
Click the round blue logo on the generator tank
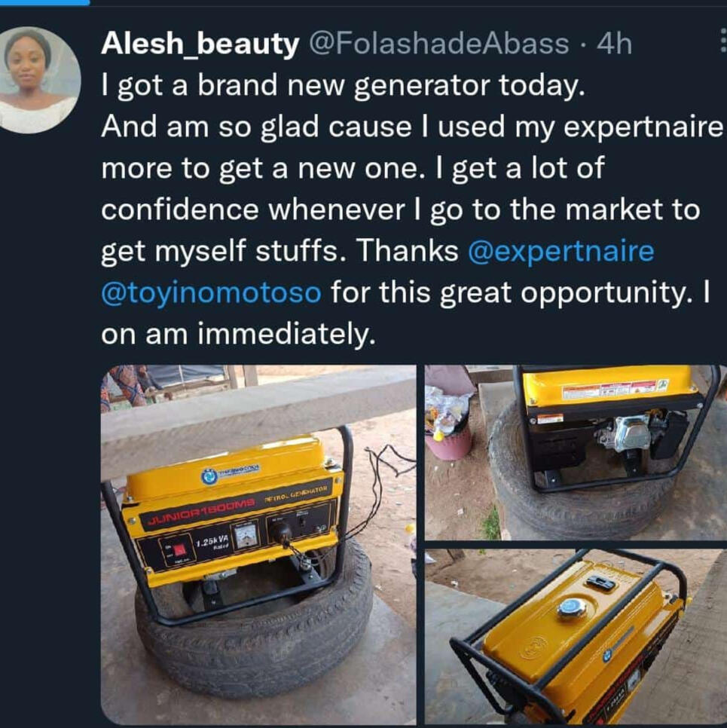click(x=210, y=476)
